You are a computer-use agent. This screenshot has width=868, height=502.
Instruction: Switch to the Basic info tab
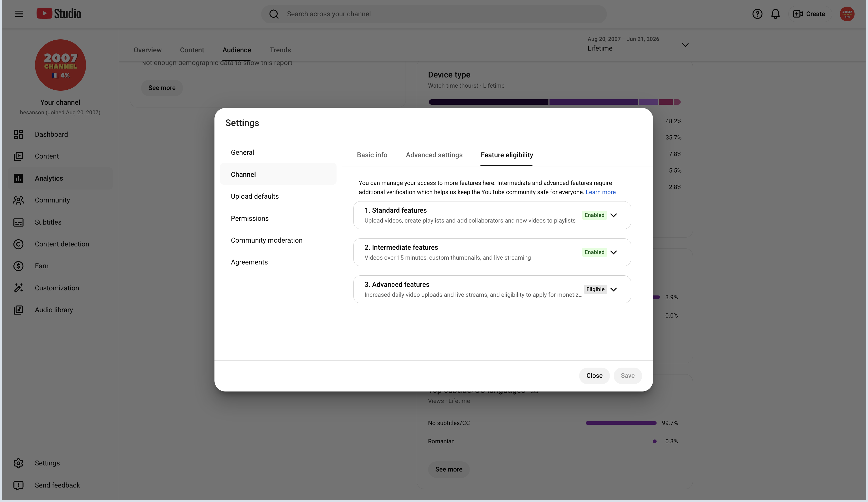[x=372, y=155]
